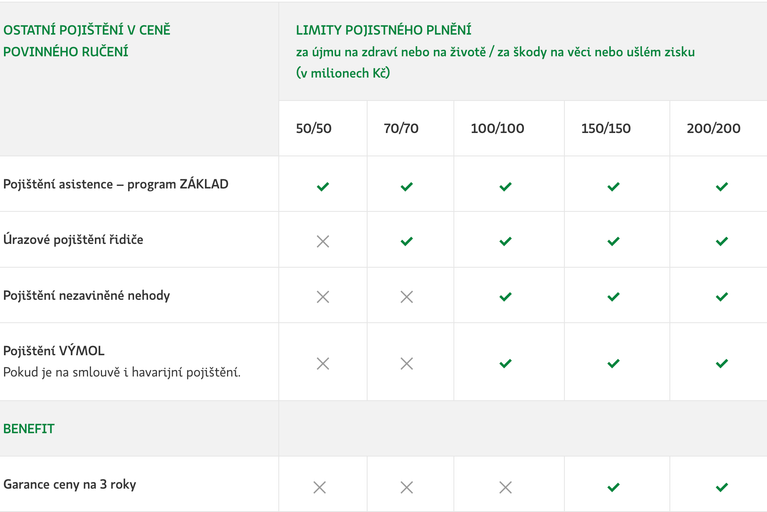The width and height of the screenshot is (767, 512).
Task: Click the checkmark for Pojištění nezaviněné nehody under 100/100
Action: click(x=505, y=297)
